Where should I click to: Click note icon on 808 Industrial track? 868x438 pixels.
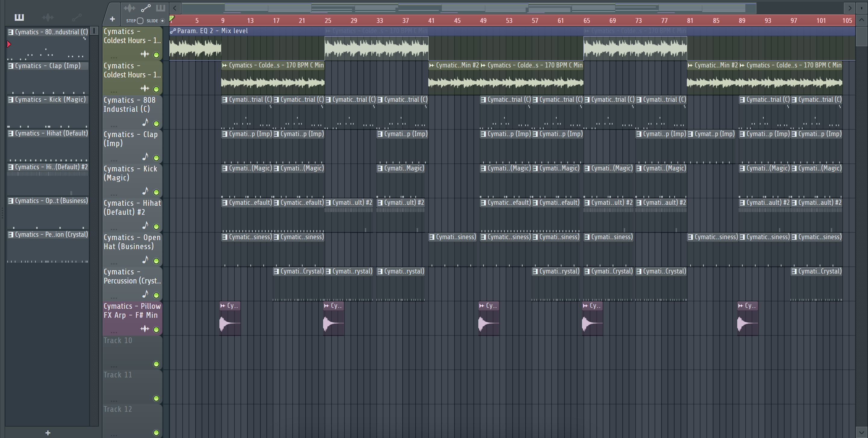click(x=145, y=123)
